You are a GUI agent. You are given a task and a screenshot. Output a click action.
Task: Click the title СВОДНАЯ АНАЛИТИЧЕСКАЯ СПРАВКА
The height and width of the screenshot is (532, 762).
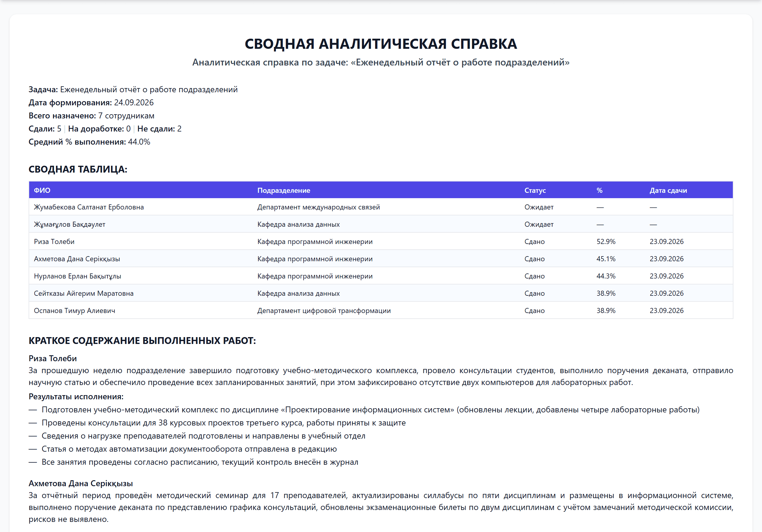pyautogui.click(x=381, y=44)
